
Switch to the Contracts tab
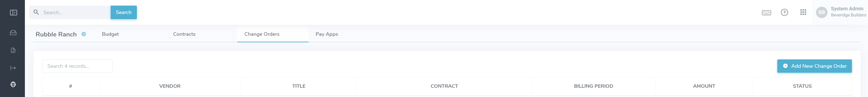point(184,34)
